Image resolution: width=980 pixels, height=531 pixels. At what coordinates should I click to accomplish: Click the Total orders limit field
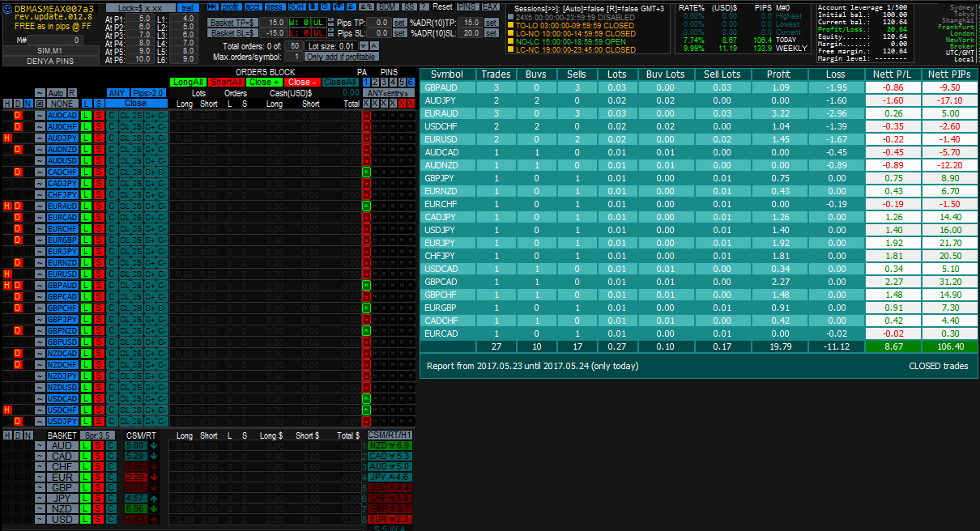coord(295,45)
